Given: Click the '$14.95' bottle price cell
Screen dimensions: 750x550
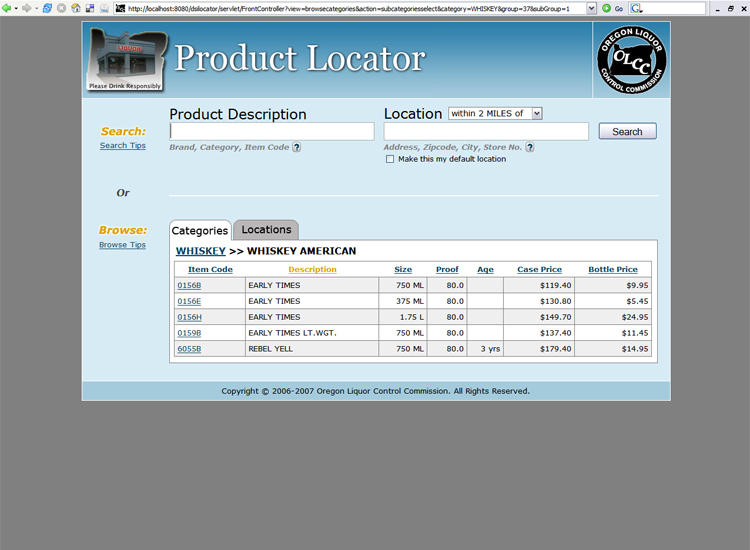Looking at the screenshot, I should click(x=613, y=349).
